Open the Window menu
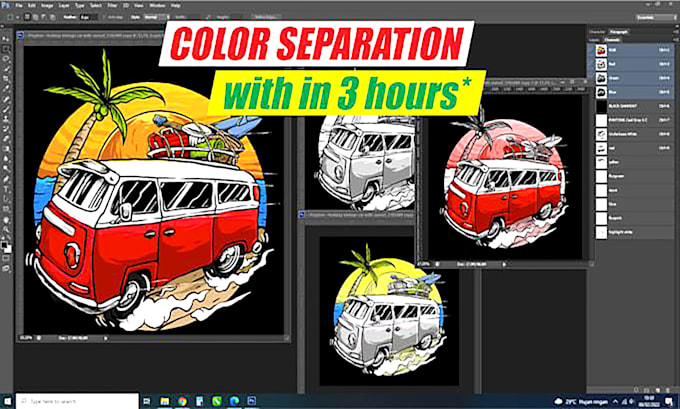680x409 pixels. (x=157, y=6)
